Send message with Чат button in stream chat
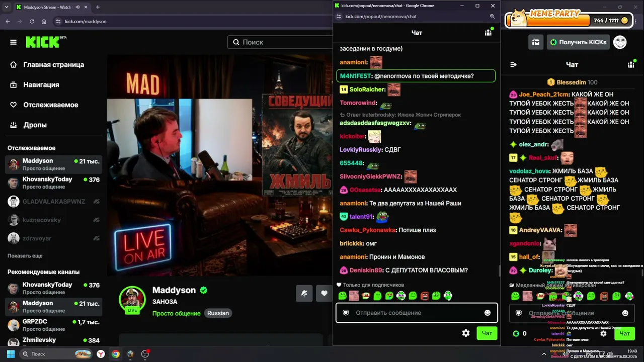 (x=624, y=333)
